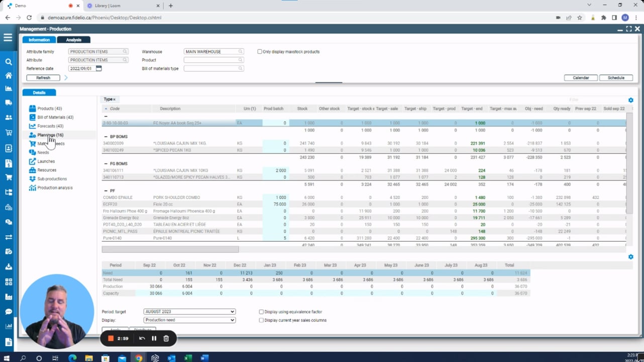Delete the Loom recording with trash icon

pos(166,338)
